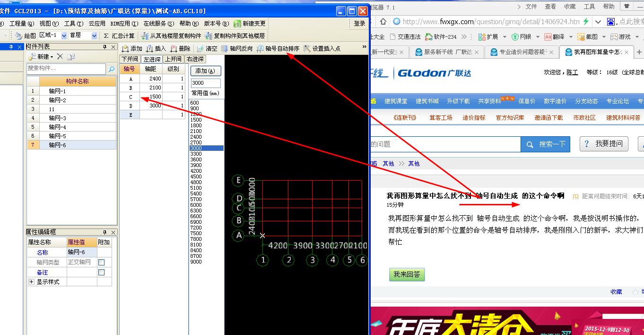
Task: Click the 登录 button in GCL
Action: [360, 23]
